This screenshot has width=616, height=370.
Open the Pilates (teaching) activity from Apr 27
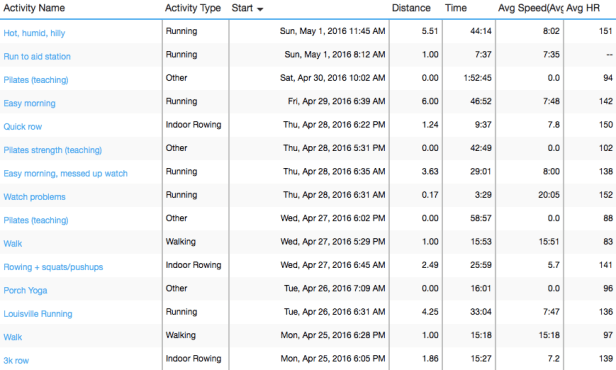pyautogui.click(x=36, y=220)
